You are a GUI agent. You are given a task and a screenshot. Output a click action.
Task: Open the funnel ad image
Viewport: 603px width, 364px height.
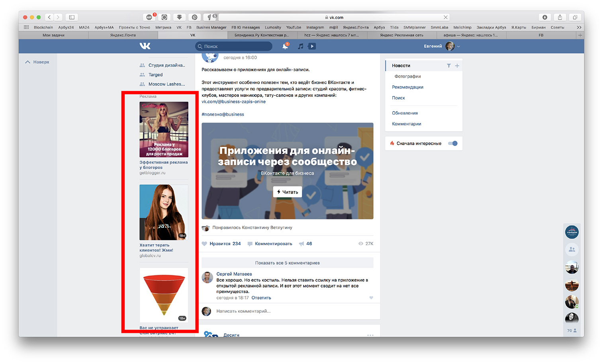click(164, 295)
